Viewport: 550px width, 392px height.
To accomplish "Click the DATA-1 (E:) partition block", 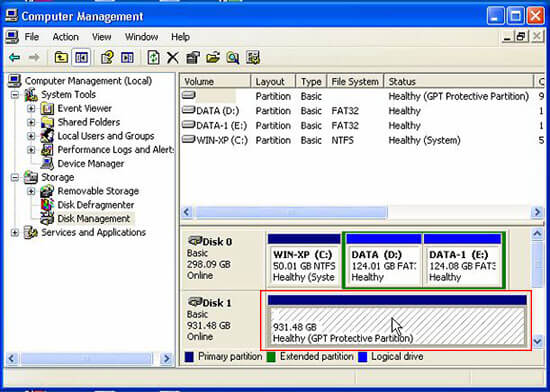I will 462,260.
